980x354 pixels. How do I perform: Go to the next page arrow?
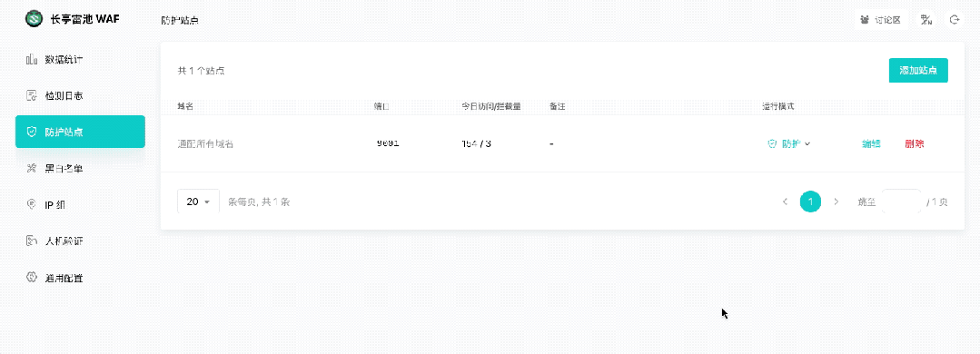pyautogui.click(x=836, y=202)
